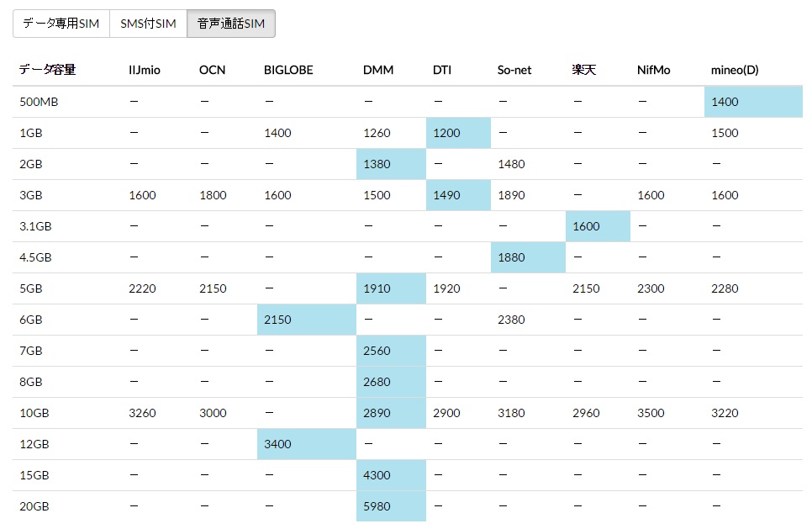812x529 pixels.
Task: Click BIGLOBE 1400 in 1GB row
Action: pyautogui.click(x=277, y=133)
